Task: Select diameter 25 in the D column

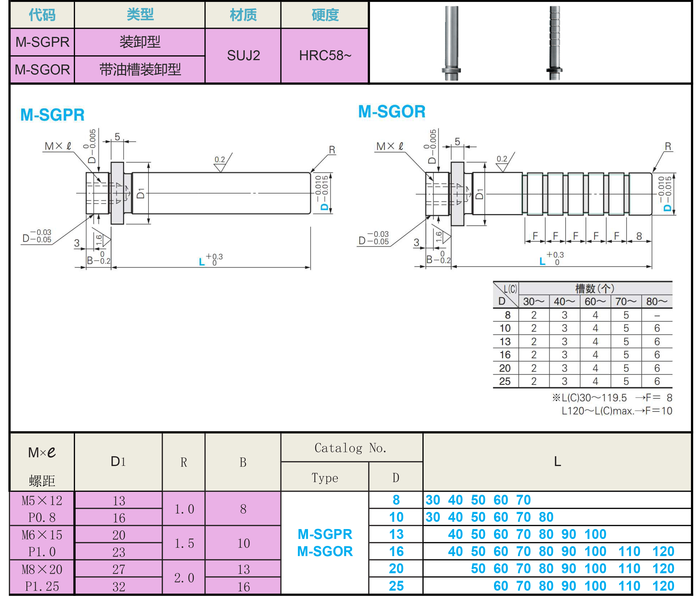Action: [396, 586]
